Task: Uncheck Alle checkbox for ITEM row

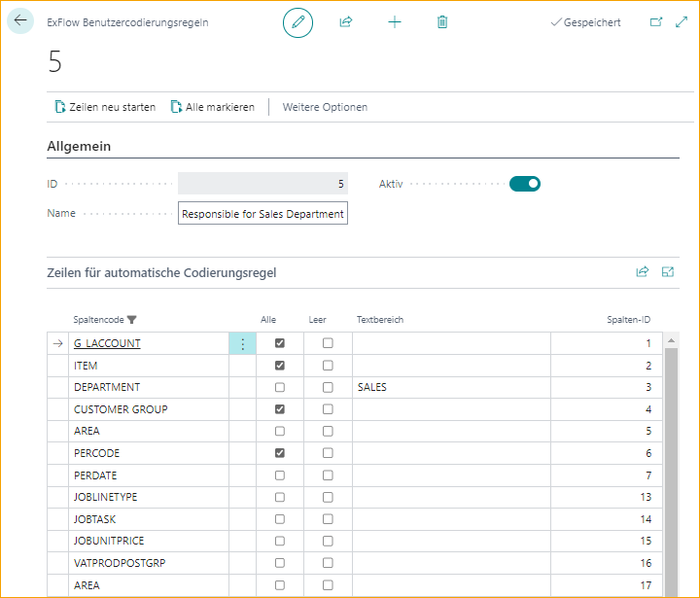Action: (280, 366)
